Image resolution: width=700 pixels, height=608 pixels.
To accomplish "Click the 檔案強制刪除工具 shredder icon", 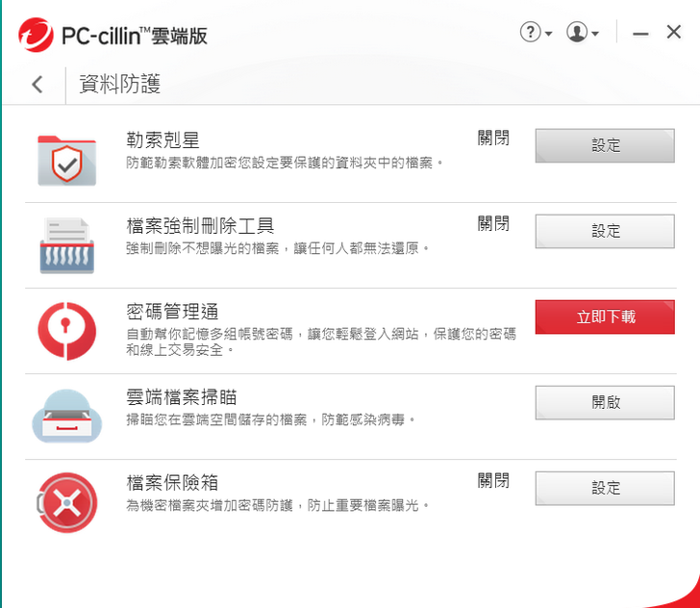I will [67, 245].
